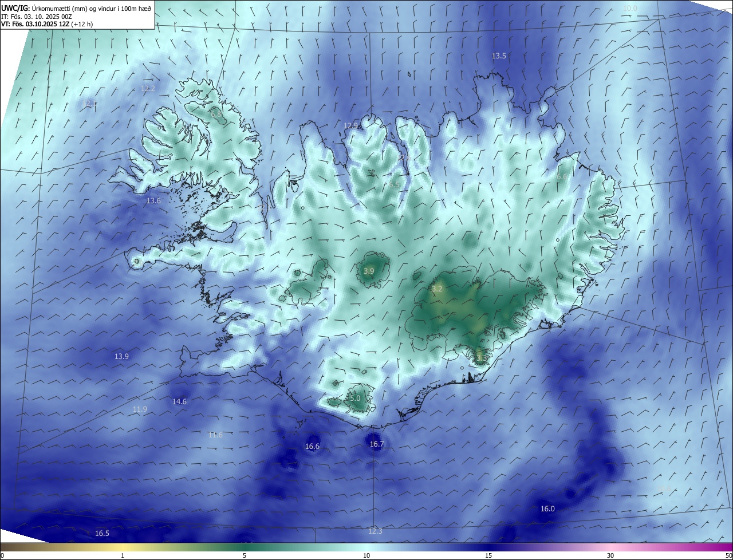733x560 pixels.
Task: Click the 6.5 value in north Iceland
Action: click(x=394, y=185)
